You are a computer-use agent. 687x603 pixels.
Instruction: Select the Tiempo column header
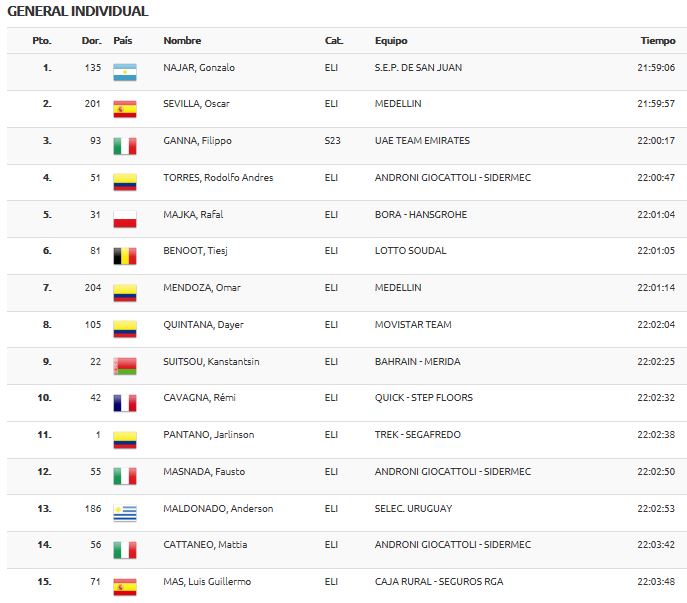coord(658,41)
